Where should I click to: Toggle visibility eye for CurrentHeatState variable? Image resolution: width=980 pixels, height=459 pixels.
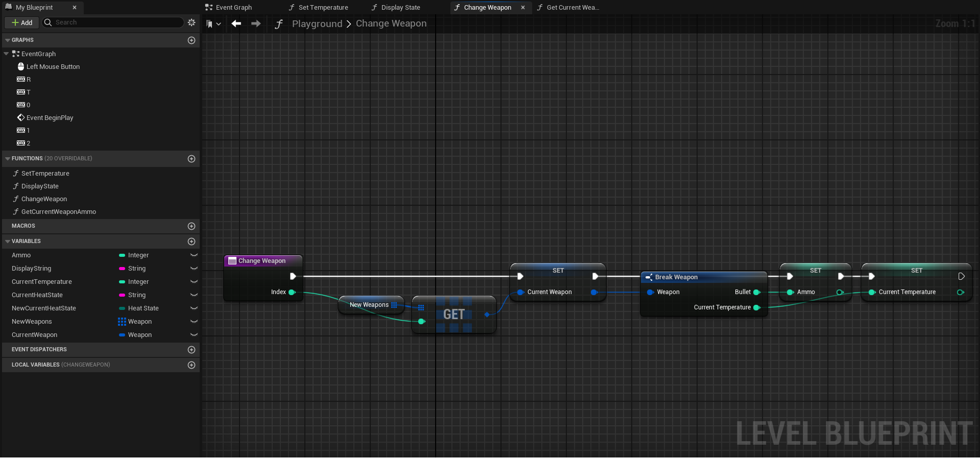click(194, 295)
